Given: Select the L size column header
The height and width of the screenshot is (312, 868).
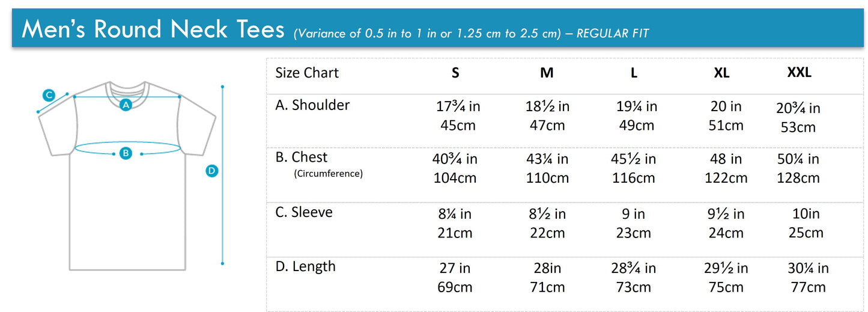Looking at the screenshot, I should coord(634,73).
